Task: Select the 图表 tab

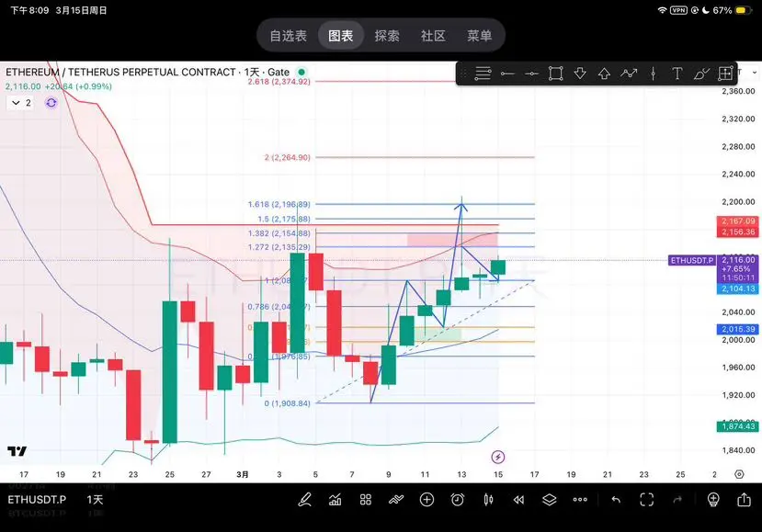Action: point(341,36)
